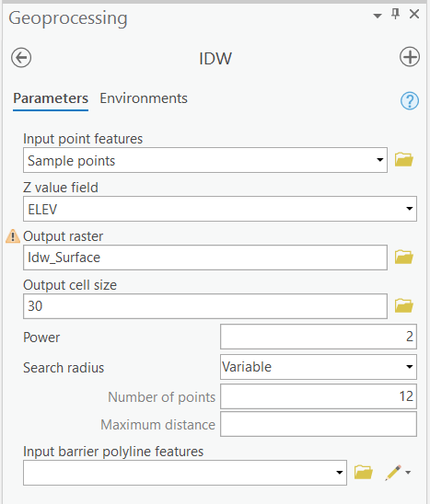Open the Search radius Variable dropdown
Viewport: 430px width, 504px height.
point(319,367)
